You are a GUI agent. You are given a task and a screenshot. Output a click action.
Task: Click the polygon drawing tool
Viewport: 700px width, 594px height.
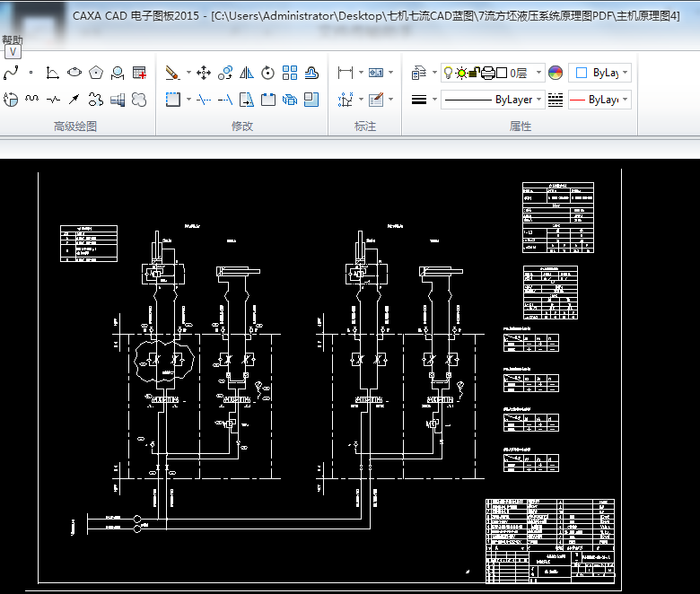[96, 73]
